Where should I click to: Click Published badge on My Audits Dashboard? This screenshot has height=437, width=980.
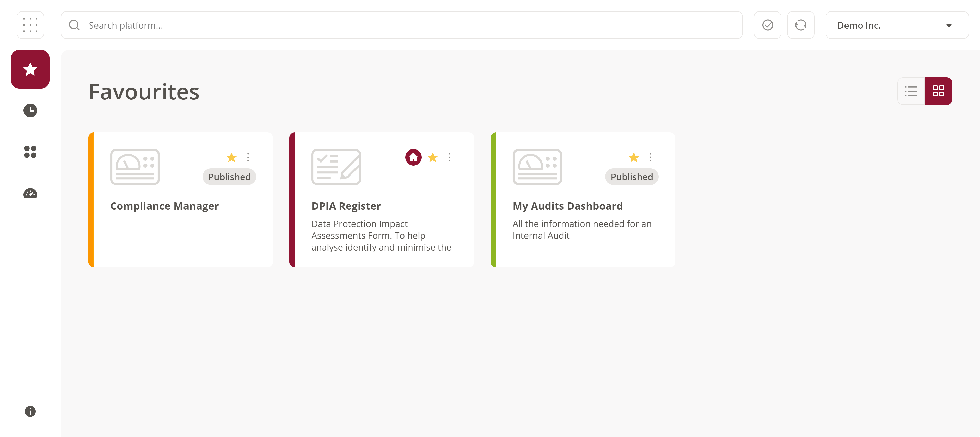[632, 177]
